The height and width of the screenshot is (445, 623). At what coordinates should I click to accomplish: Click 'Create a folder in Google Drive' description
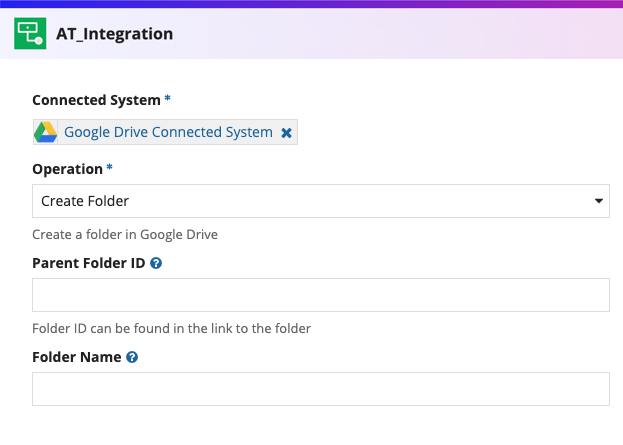(125, 234)
